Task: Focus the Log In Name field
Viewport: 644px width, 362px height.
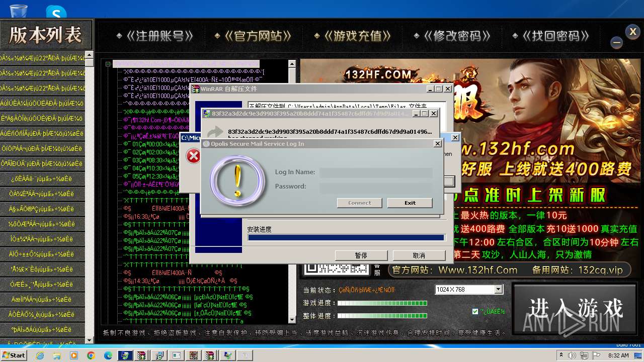Action: (376, 172)
